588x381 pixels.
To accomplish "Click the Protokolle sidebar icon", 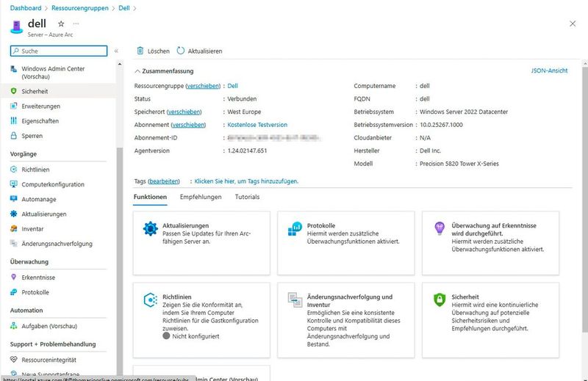I will point(13,292).
